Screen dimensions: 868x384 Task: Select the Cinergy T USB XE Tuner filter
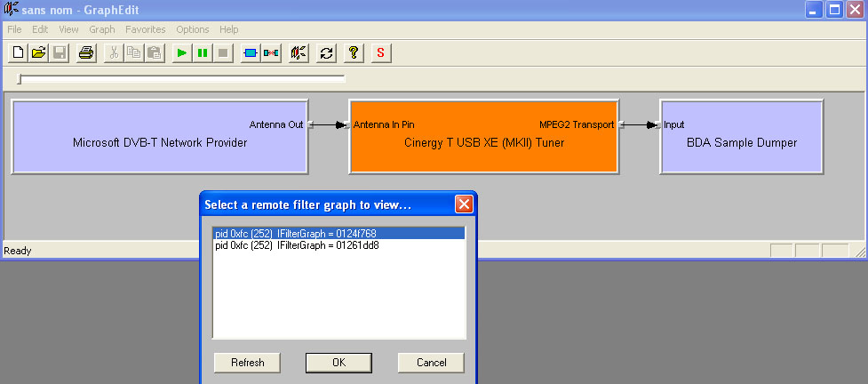(x=484, y=136)
